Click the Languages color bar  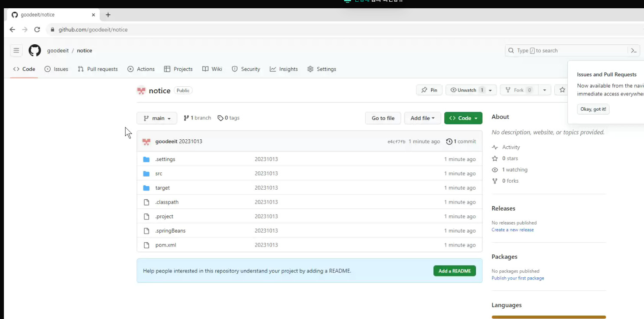[x=549, y=317]
